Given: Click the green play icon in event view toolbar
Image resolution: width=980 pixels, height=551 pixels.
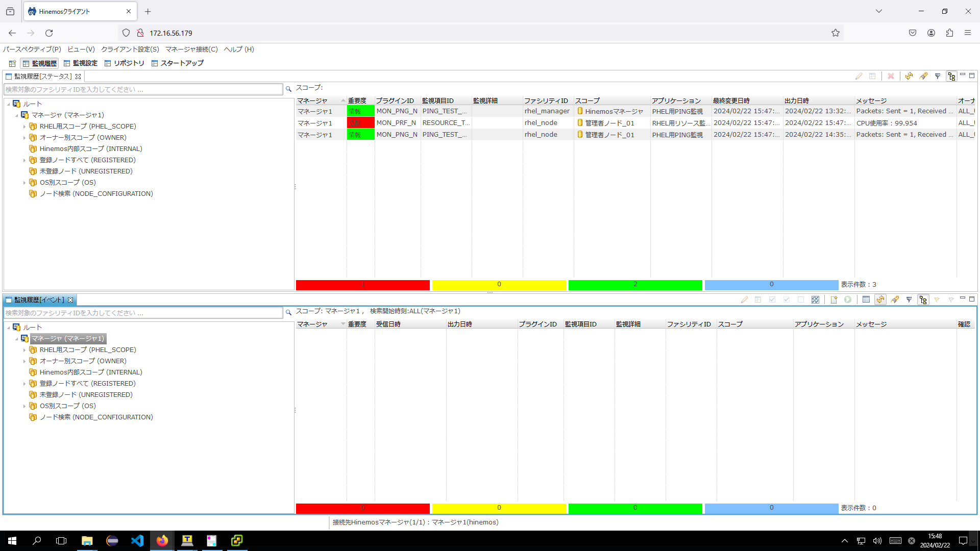Looking at the screenshot, I should pos(848,299).
